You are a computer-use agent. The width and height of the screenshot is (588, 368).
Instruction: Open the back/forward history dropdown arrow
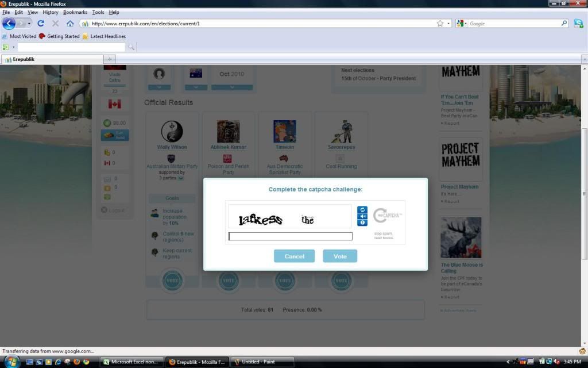point(29,24)
